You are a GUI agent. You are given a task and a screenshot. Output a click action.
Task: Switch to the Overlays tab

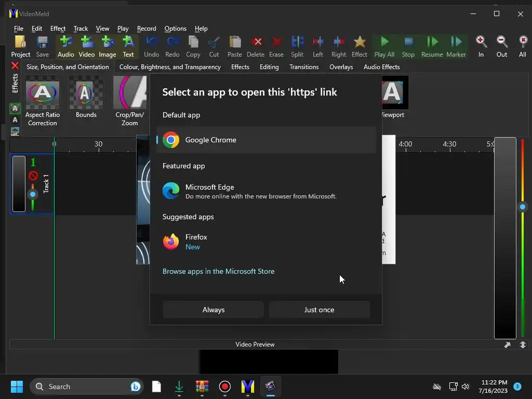tap(341, 67)
